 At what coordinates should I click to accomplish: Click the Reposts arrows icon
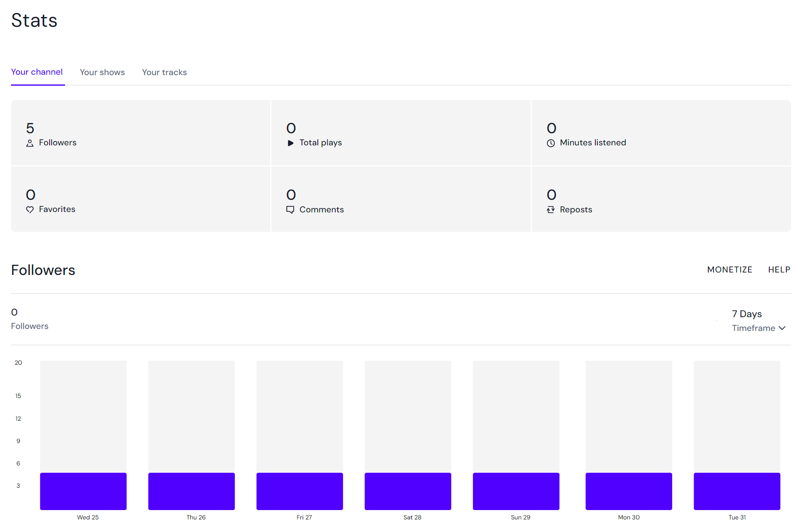pyautogui.click(x=551, y=210)
